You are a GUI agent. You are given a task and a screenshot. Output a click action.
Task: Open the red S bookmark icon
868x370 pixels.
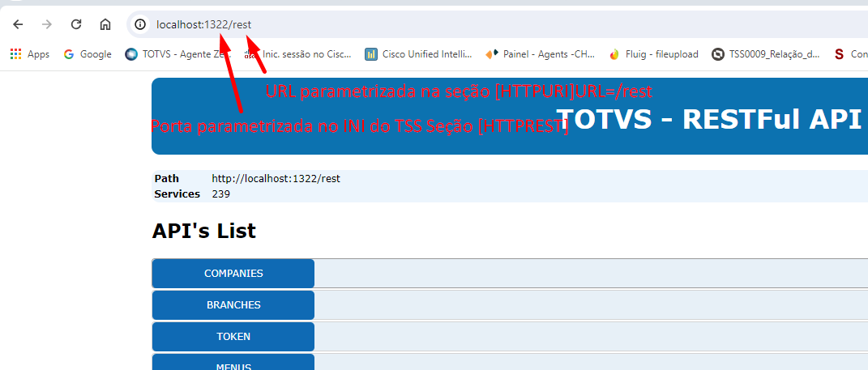click(x=839, y=54)
